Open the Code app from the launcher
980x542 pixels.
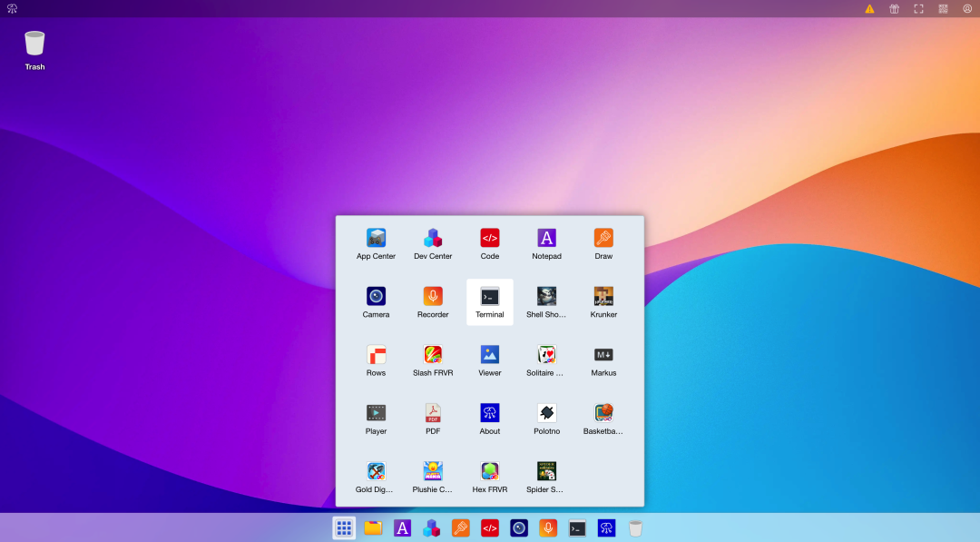click(x=489, y=238)
